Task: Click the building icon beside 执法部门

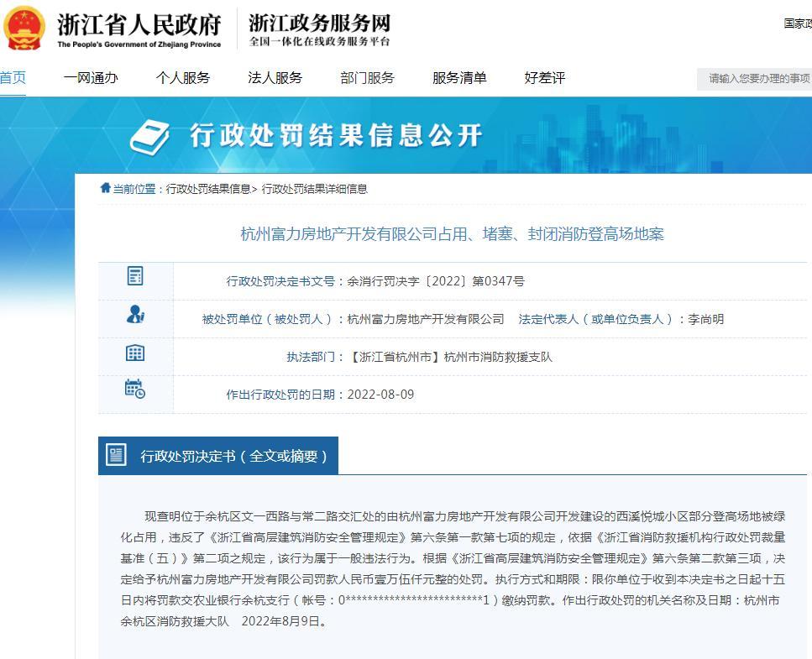Action: [135, 353]
